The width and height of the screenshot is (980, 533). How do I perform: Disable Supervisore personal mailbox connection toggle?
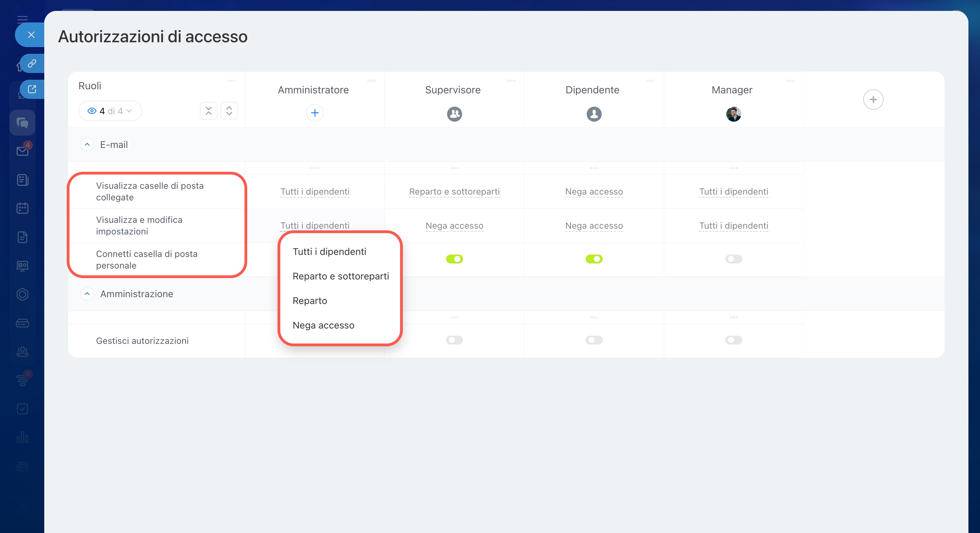(454, 259)
